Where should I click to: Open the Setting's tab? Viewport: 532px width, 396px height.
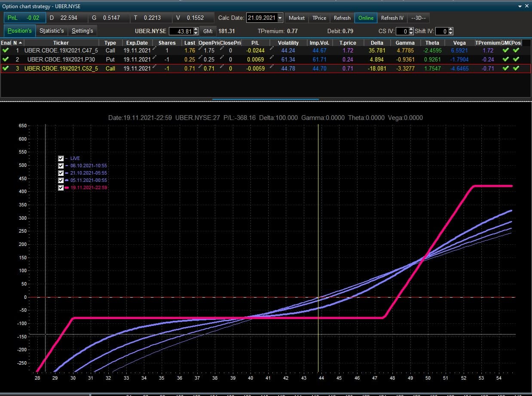82,31
